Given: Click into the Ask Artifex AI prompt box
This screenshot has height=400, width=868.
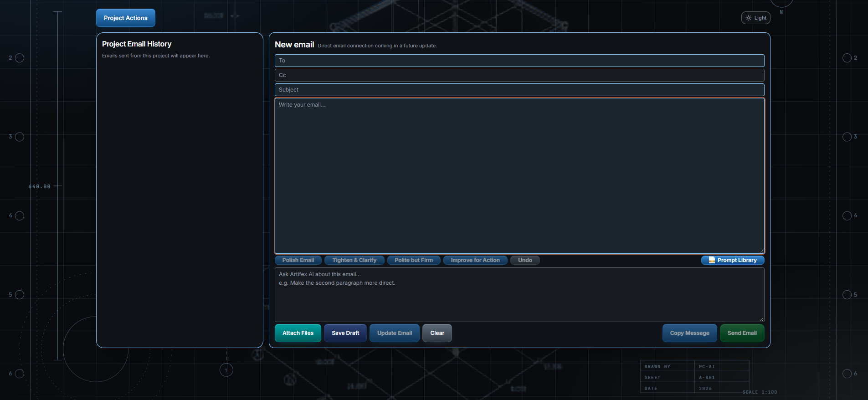Looking at the screenshot, I should click(519, 295).
